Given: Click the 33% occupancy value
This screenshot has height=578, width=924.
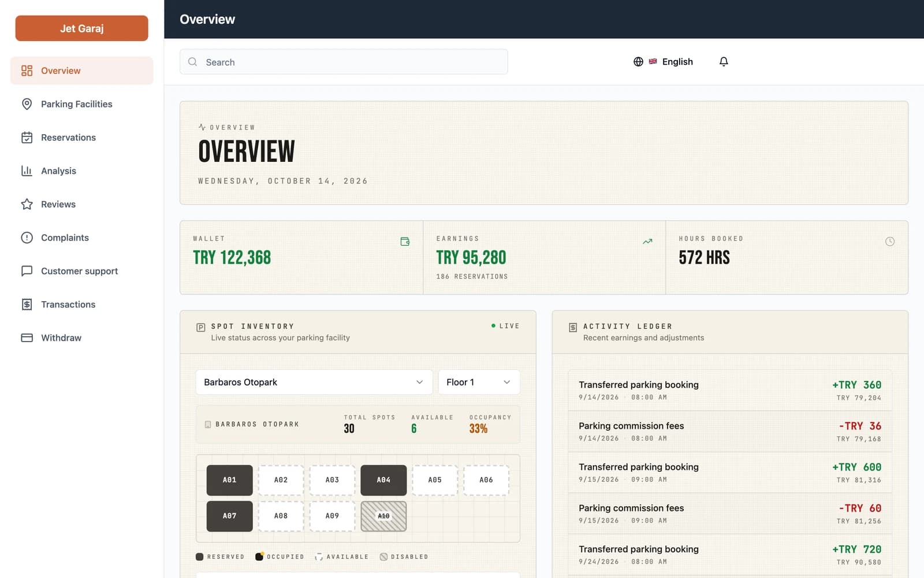Looking at the screenshot, I should tap(478, 428).
